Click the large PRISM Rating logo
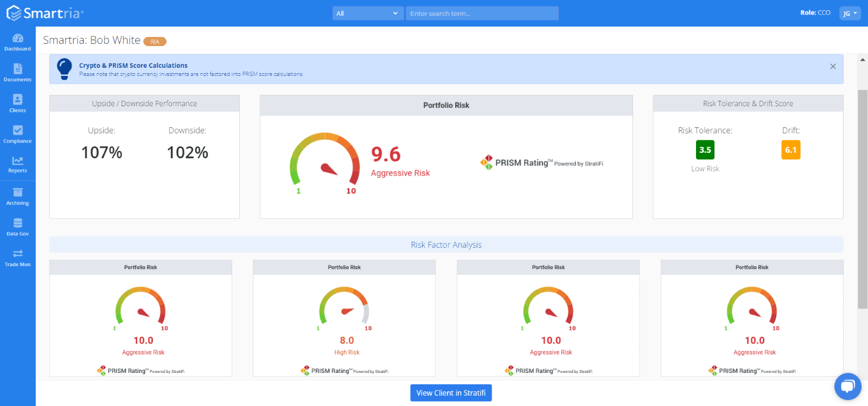This screenshot has width=868, height=406. [x=541, y=163]
